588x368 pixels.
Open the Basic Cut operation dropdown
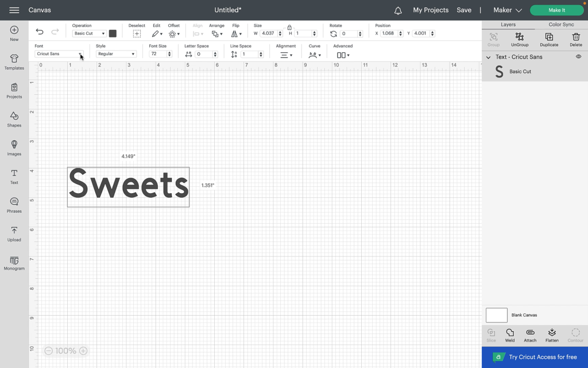[89, 33]
